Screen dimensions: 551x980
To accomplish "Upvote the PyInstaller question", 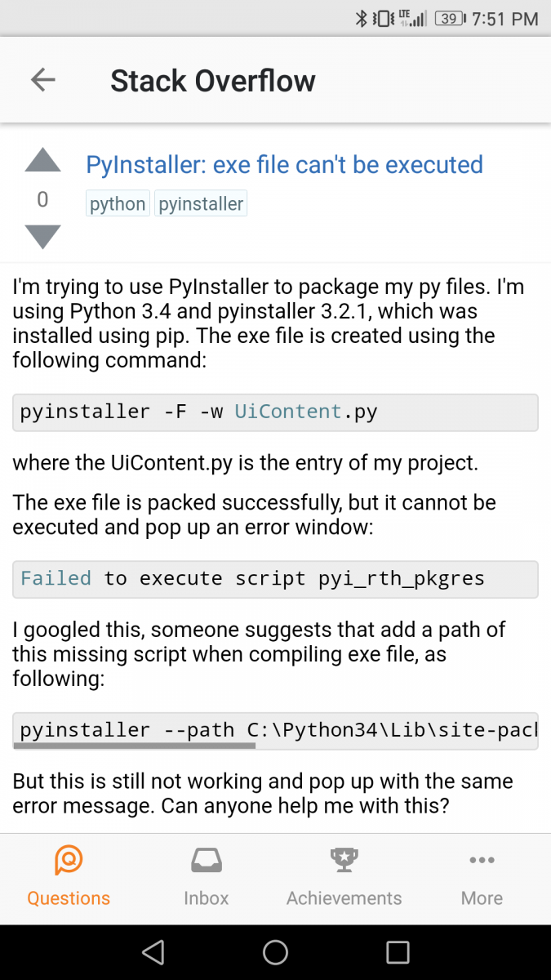I will point(43,161).
